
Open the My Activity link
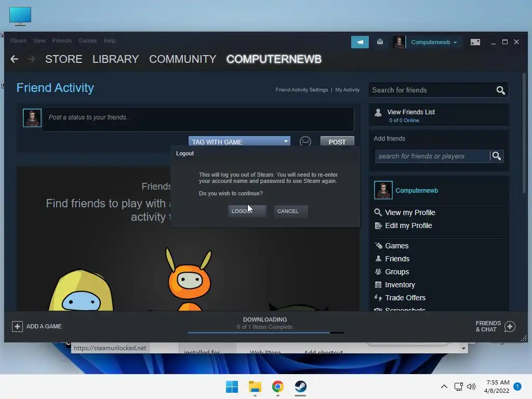348,90
